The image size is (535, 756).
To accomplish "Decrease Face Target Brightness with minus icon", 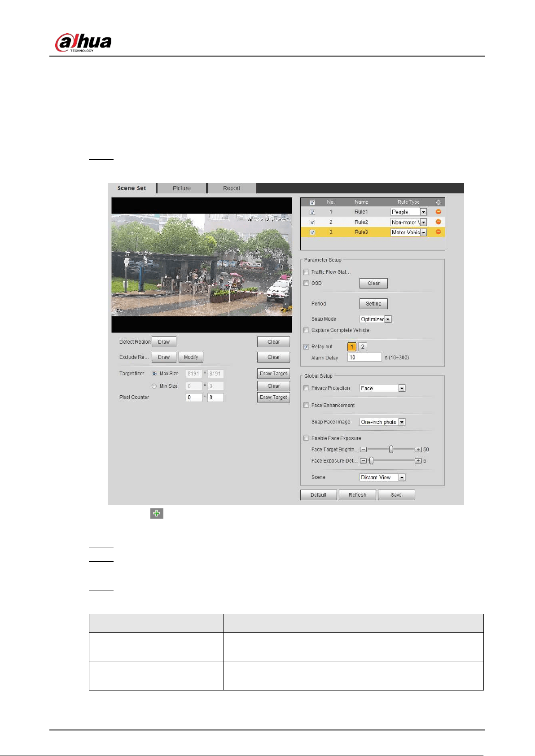I will (x=364, y=449).
